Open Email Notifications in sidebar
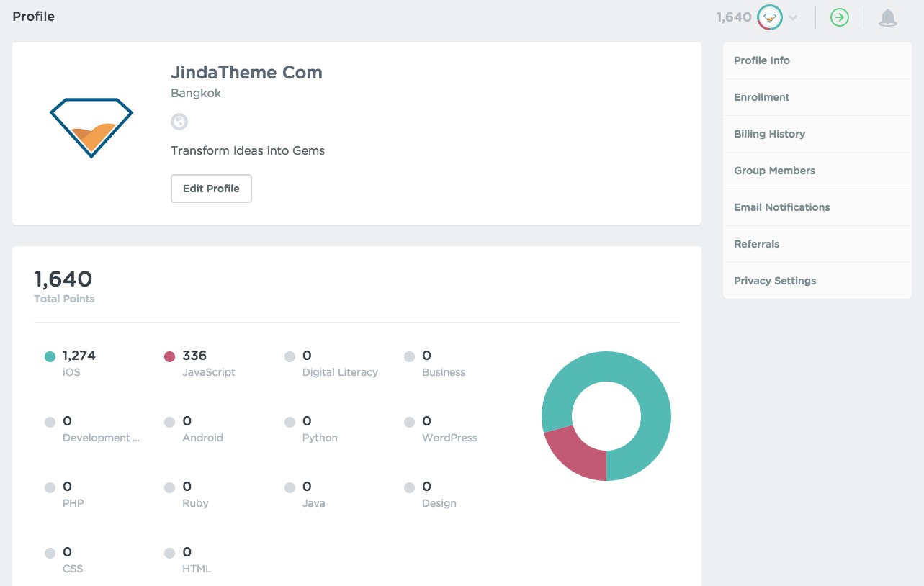Viewport: 924px width, 586px height. 817,207
